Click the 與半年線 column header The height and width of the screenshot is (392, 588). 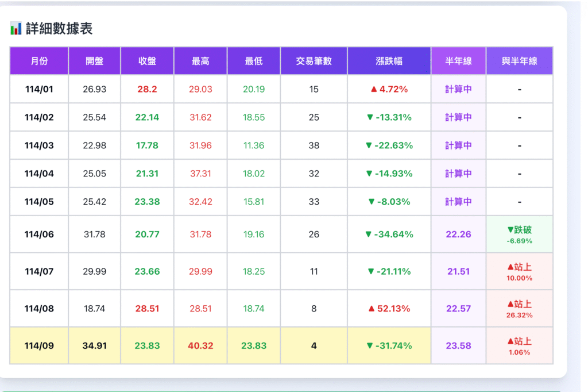click(x=519, y=61)
